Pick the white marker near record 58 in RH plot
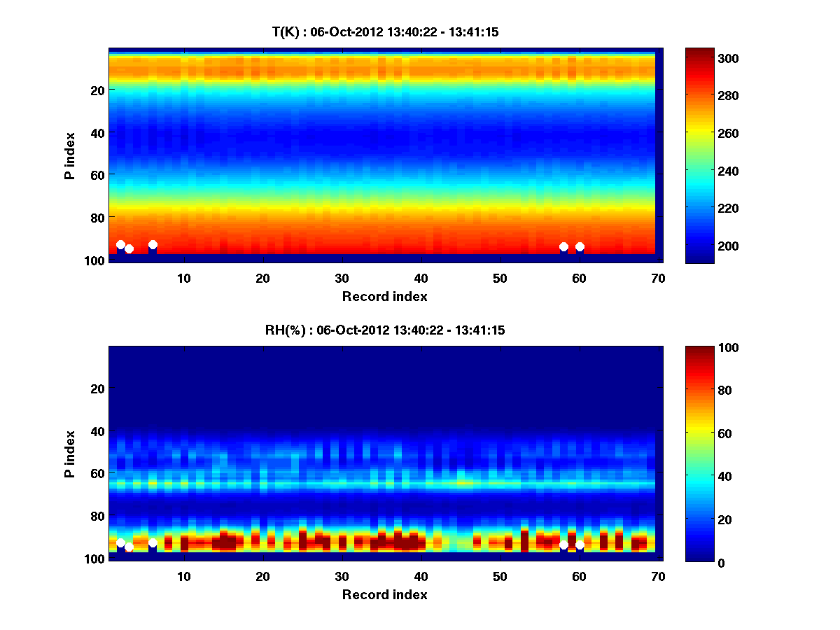 click(x=563, y=545)
